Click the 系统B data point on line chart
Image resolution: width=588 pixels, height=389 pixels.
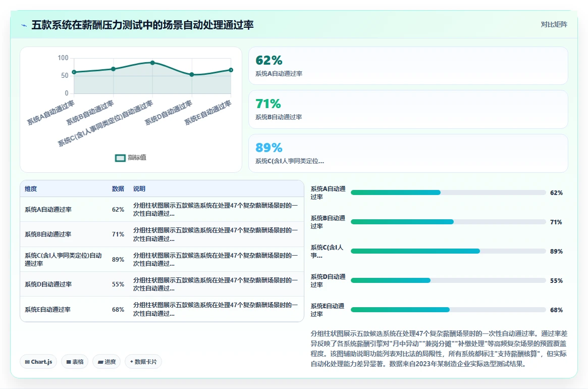coord(113,69)
